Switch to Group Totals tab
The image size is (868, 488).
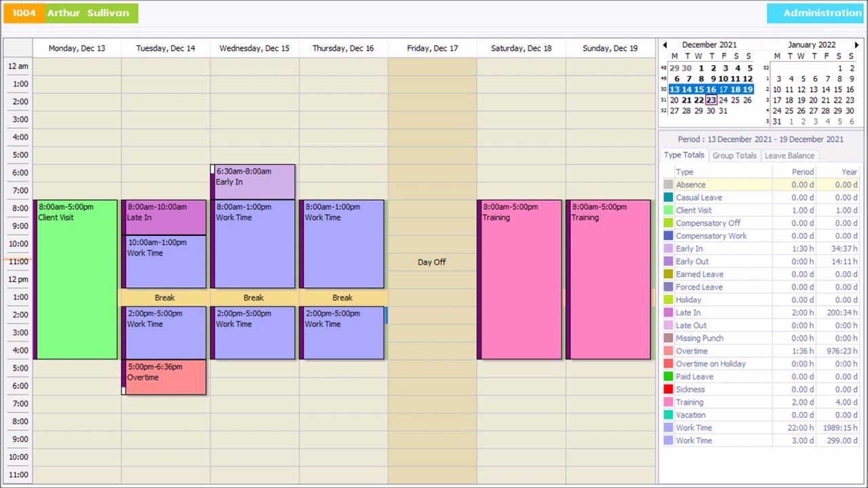[x=734, y=156]
